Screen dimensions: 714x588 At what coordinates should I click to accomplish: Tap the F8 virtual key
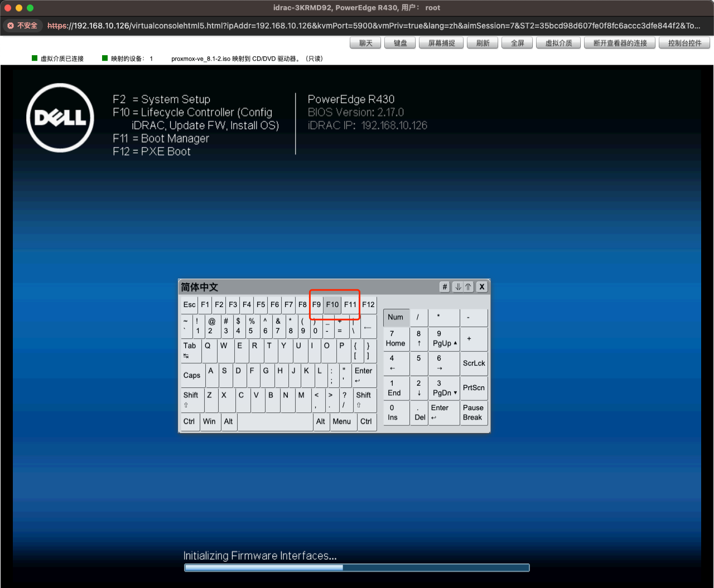(302, 304)
